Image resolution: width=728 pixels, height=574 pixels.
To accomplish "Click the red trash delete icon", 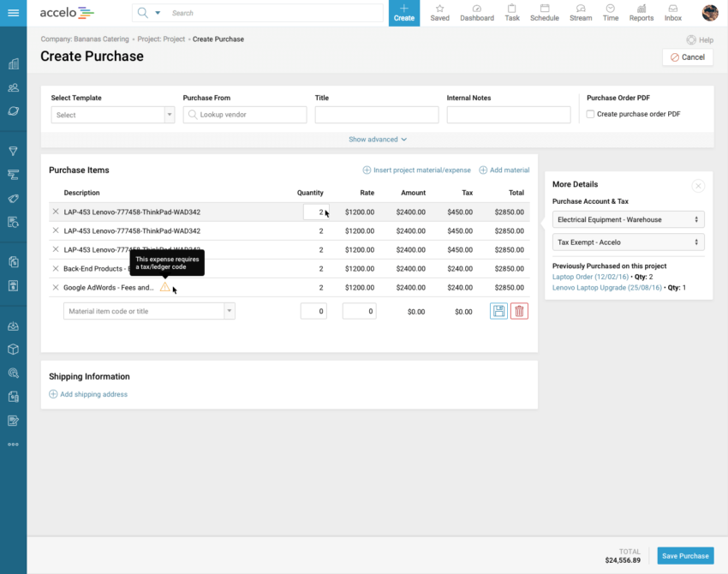I will click(519, 311).
